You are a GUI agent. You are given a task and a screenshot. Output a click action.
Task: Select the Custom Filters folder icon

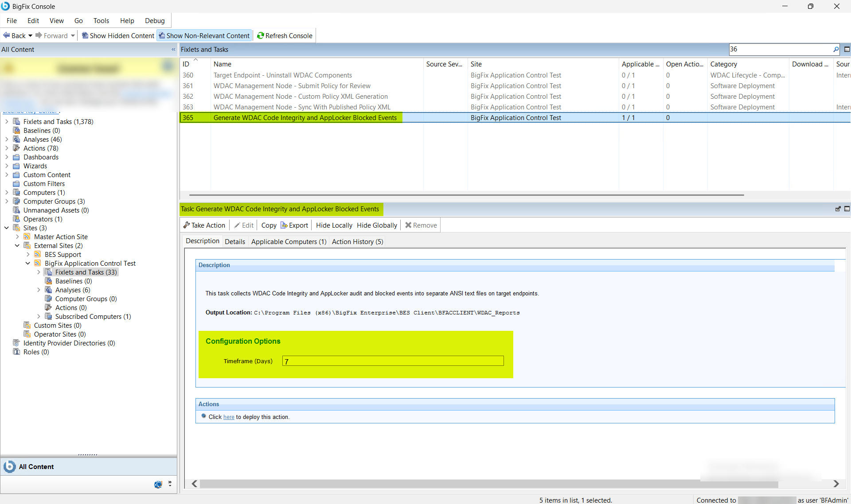point(16,183)
